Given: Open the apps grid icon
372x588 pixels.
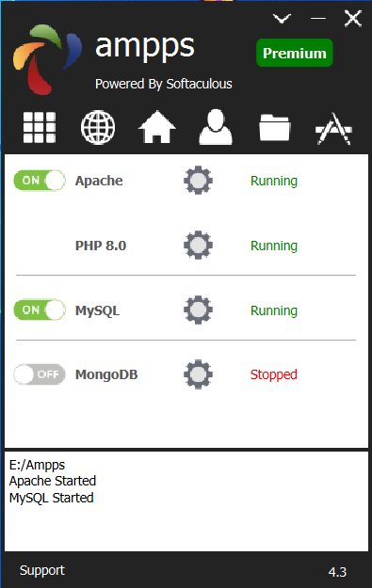Looking at the screenshot, I should pos(40,128).
